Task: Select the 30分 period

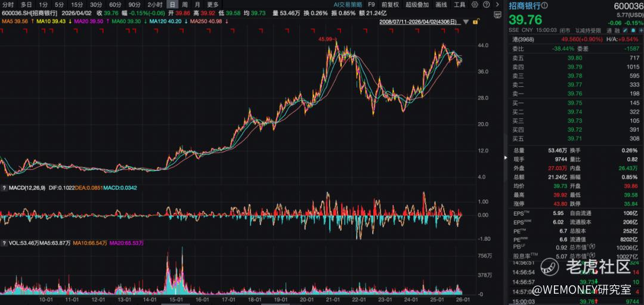Action: pyautogui.click(x=96, y=5)
